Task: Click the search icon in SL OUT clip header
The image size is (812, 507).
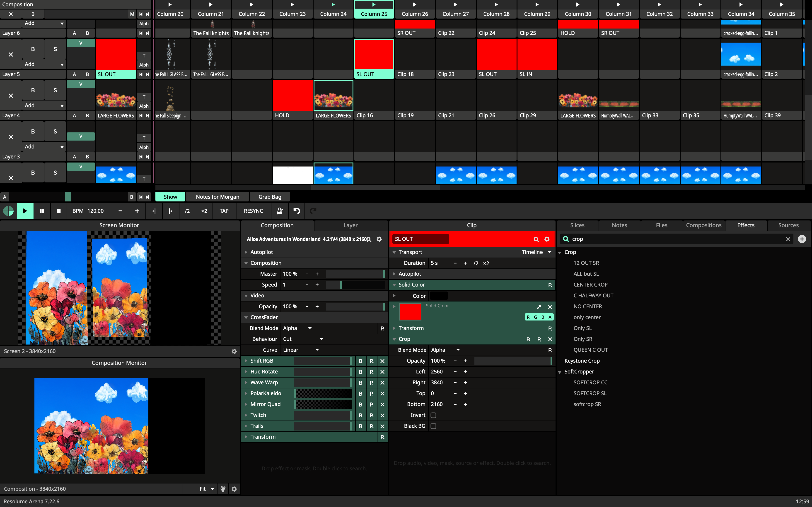Action: (536, 239)
